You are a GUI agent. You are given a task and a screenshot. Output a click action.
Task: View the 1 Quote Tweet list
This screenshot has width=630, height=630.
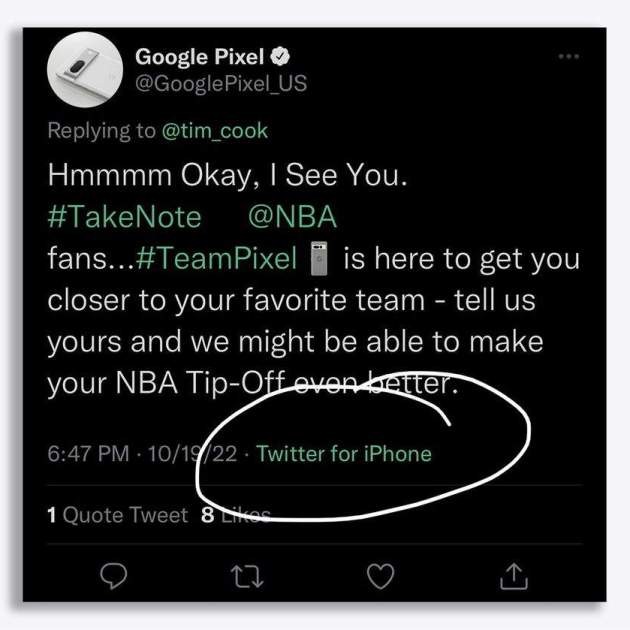118,515
